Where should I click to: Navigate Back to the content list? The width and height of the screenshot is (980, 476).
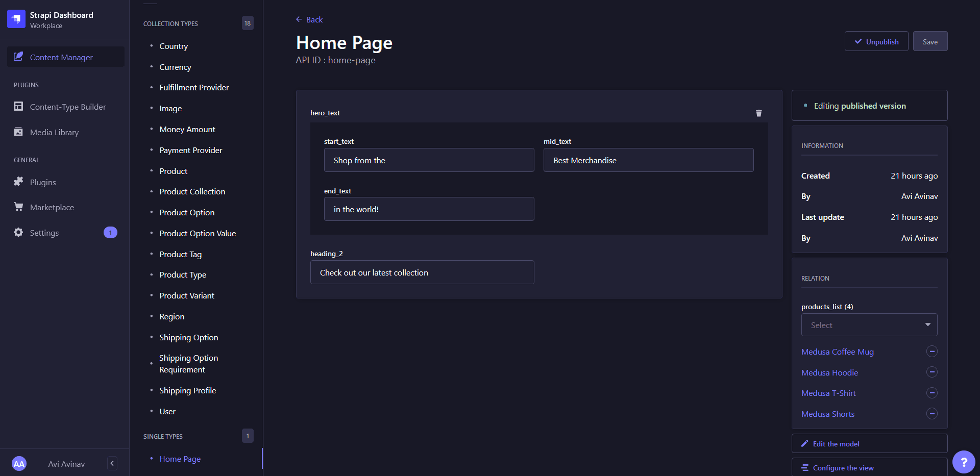click(309, 19)
